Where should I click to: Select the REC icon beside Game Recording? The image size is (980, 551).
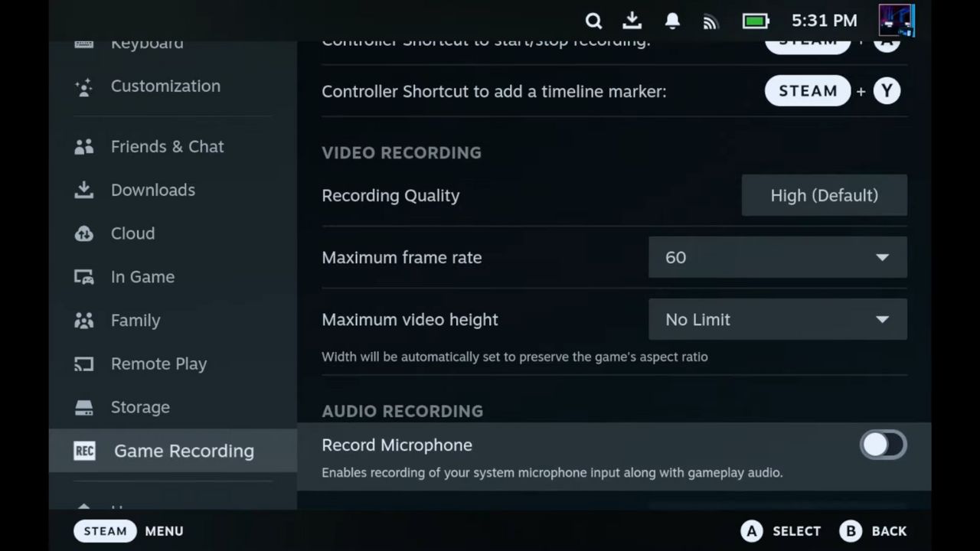(x=84, y=451)
